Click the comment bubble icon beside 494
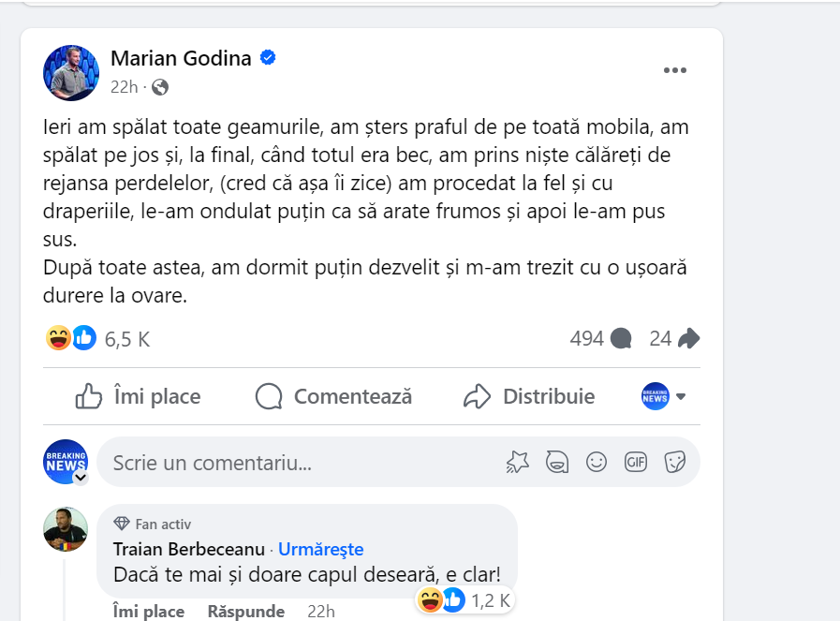The height and width of the screenshot is (621, 840). (621, 338)
